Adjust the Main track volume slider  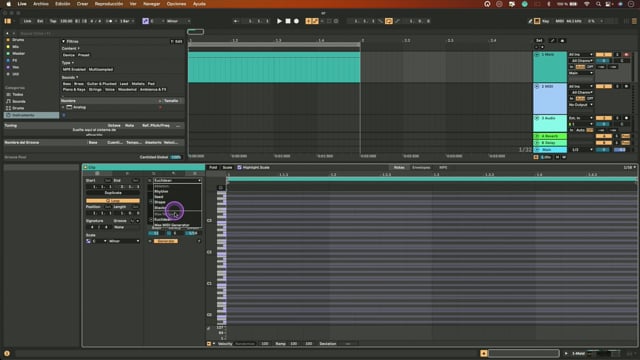click(x=604, y=150)
